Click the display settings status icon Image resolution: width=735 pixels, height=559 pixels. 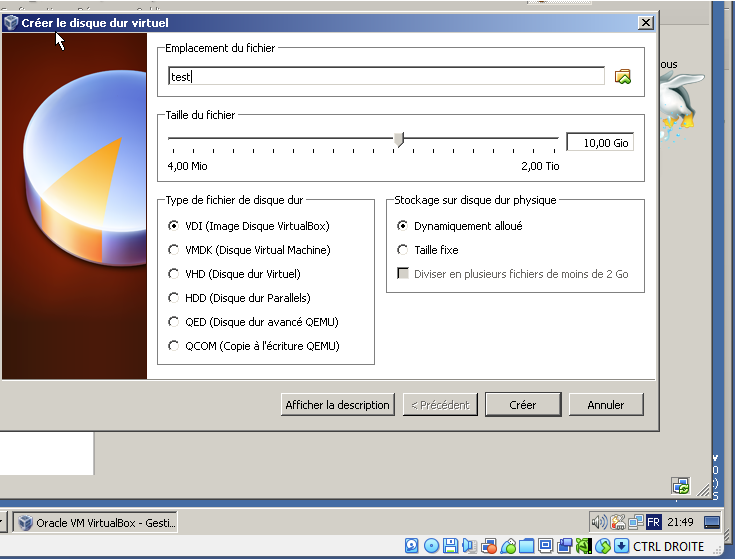coord(545,546)
